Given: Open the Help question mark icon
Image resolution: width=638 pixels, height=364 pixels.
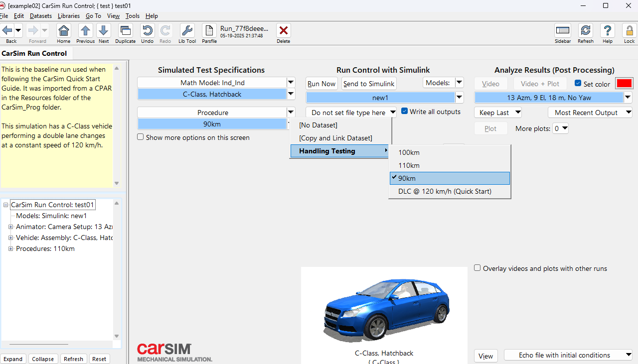Looking at the screenshot, I should 607,30.
